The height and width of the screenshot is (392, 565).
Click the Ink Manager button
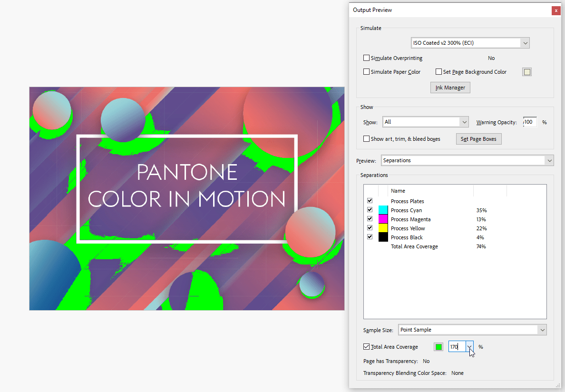coord(450,88)
